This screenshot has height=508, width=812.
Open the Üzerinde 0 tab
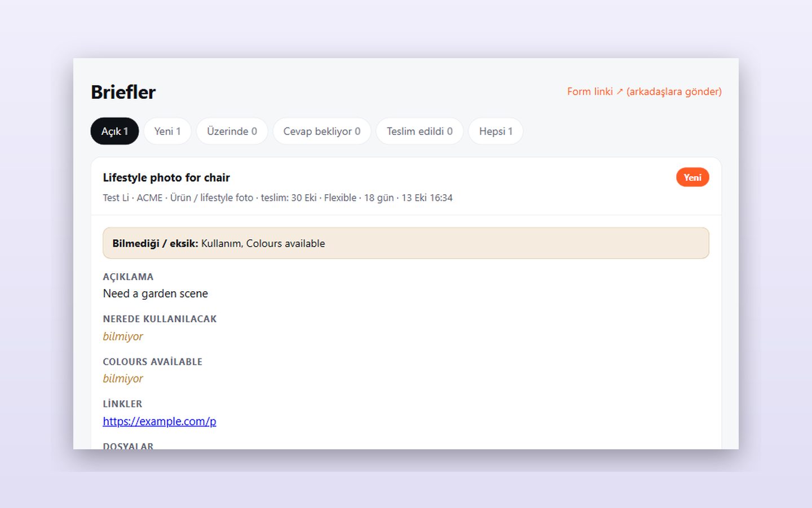[x=232, y=131]
